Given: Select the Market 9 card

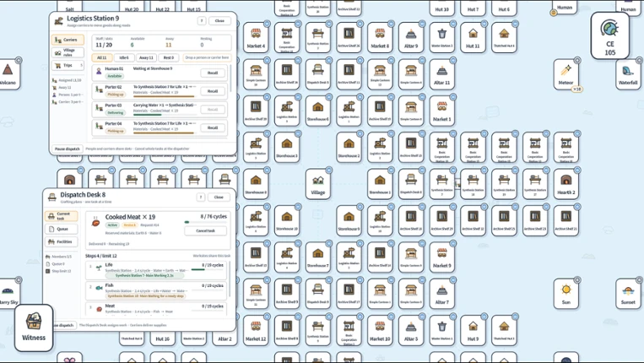Looking at the screenshot, I should 442,257.
